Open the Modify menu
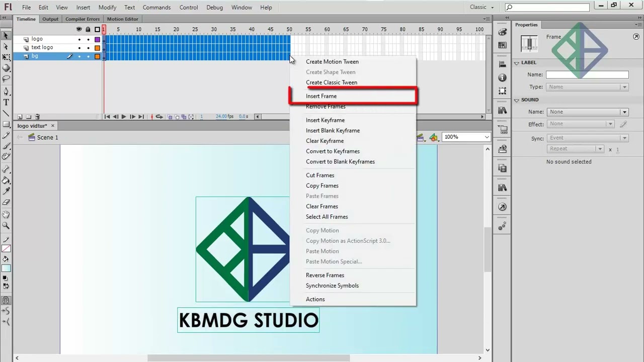The image size is (644, 362). (x=107, y=8)
